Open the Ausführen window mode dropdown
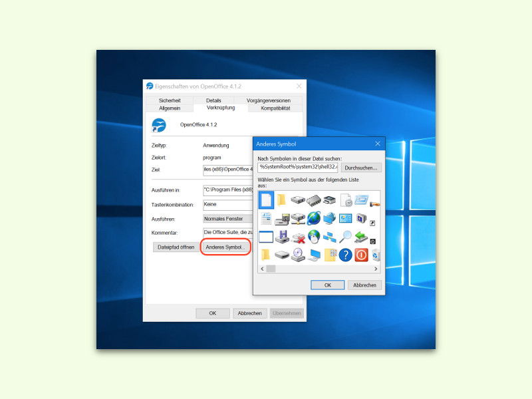 coord(228,219)
